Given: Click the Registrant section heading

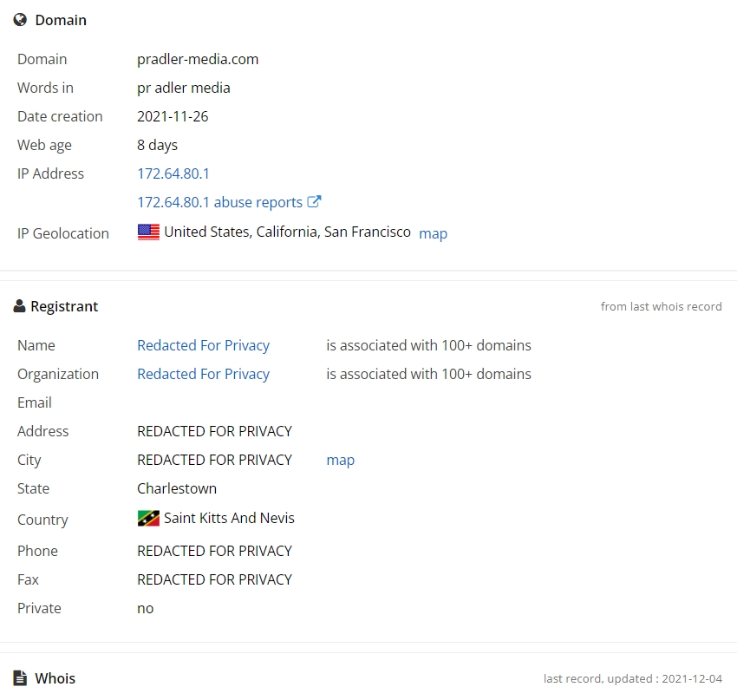Looking at the screenshot, I should [64, 306].
